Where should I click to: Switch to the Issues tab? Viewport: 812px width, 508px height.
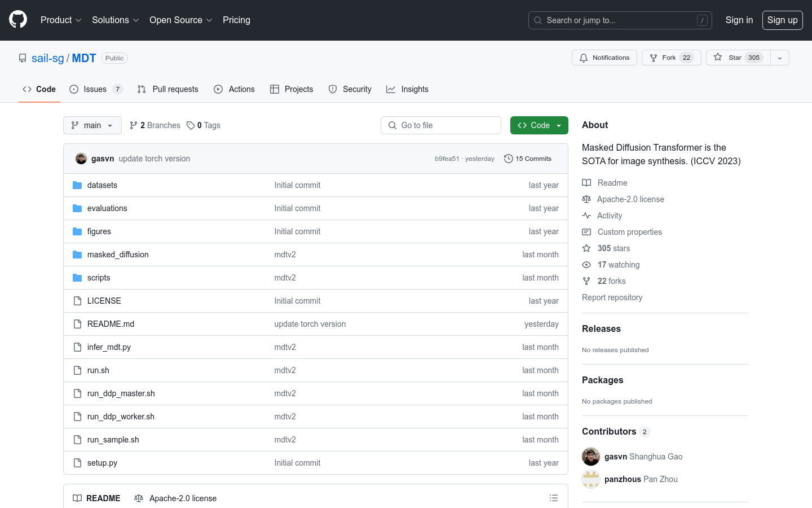tap(95, 89)
